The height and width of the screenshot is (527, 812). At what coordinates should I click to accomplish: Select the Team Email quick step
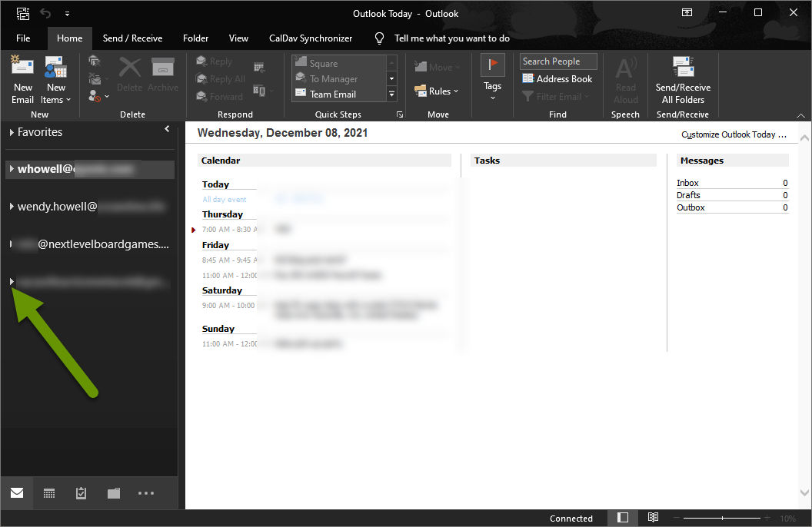[x=339, y=94]
